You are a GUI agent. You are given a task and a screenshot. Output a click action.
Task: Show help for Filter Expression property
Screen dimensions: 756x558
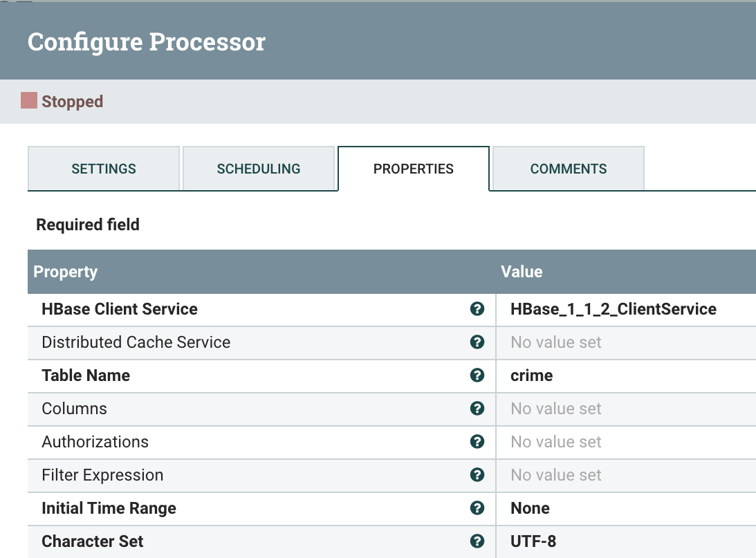[x=477, y=475]
